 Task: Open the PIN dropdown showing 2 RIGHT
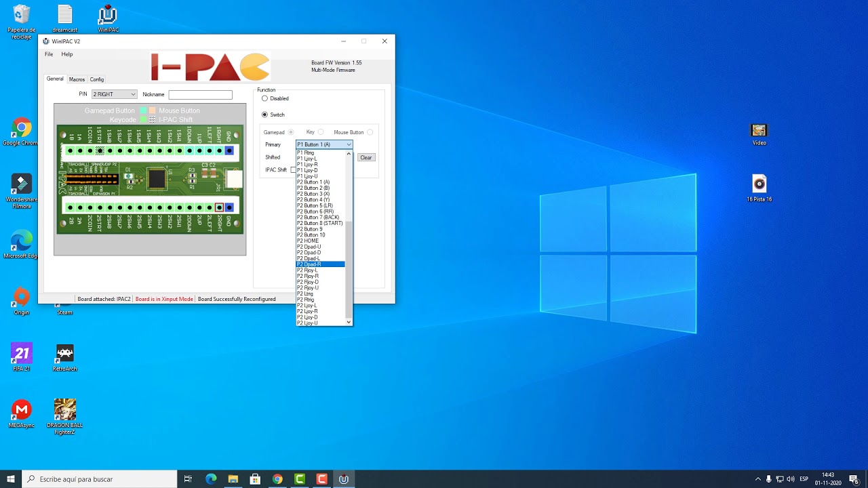coord(115,94)
